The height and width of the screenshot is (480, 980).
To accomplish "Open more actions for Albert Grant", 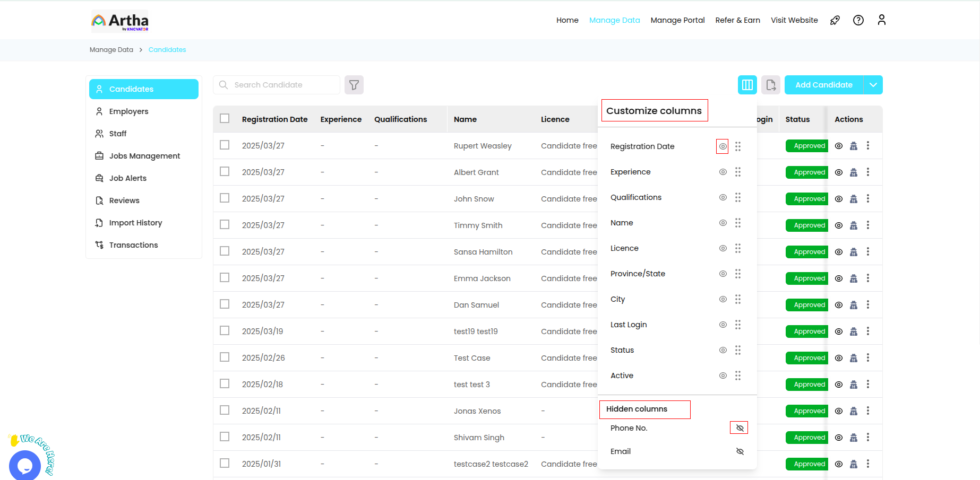I will point(868,172).
